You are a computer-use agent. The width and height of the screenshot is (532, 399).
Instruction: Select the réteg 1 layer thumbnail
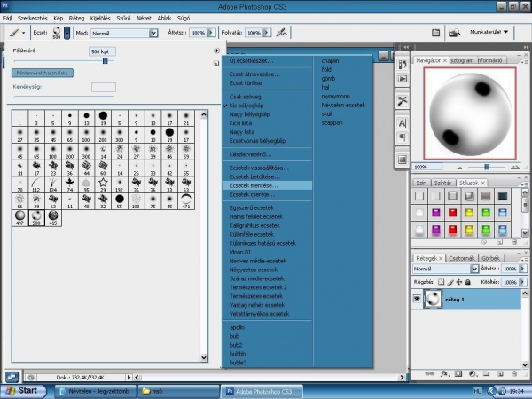click(433, 299)
